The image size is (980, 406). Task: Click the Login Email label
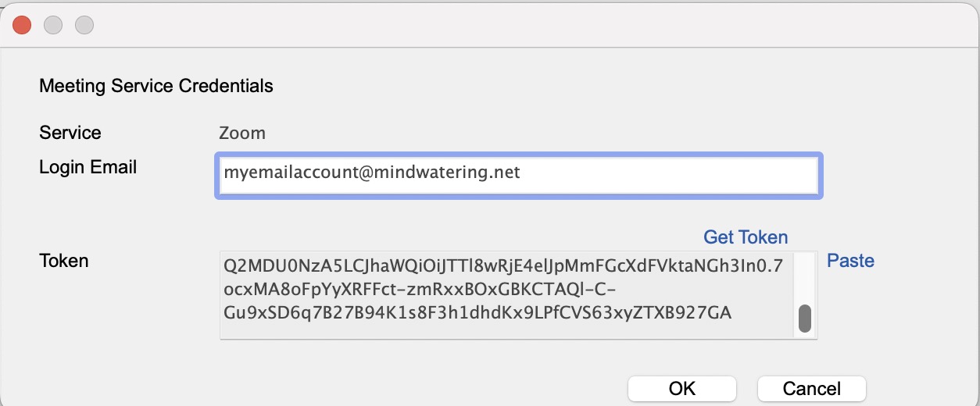tap(88, 167)
